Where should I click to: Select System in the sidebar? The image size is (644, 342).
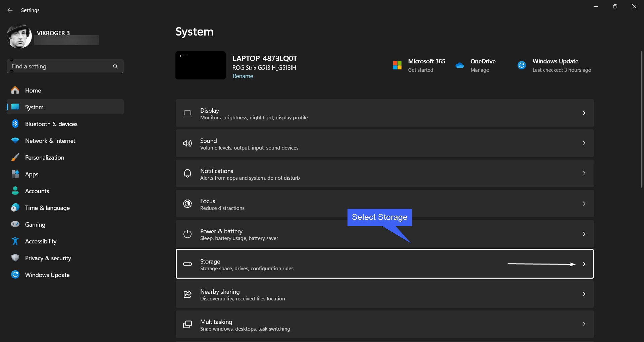65,107
